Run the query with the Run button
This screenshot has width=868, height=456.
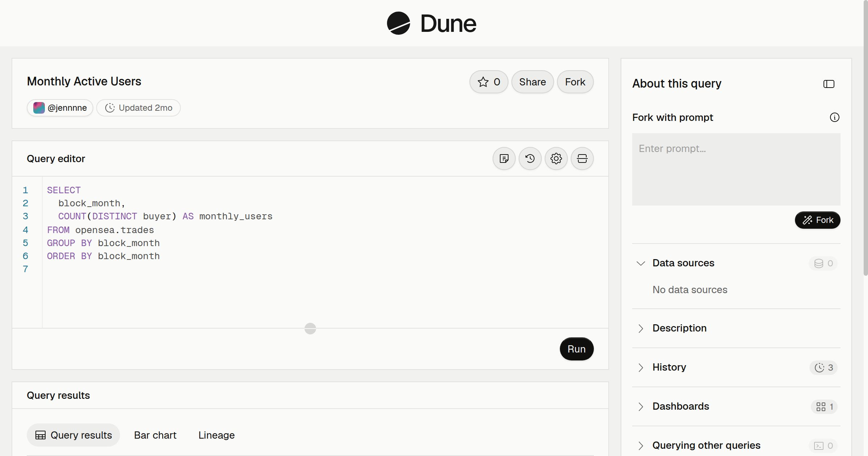(576, 349)
